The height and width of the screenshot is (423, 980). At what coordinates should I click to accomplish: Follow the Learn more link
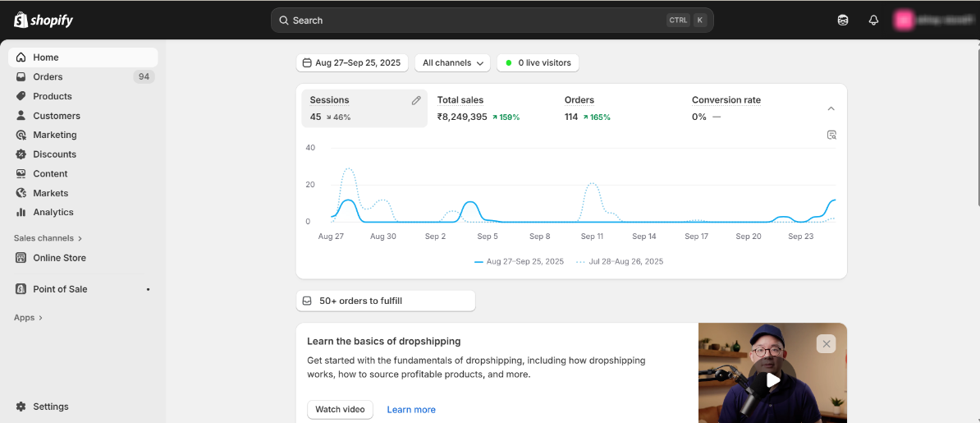click(411, 409)
